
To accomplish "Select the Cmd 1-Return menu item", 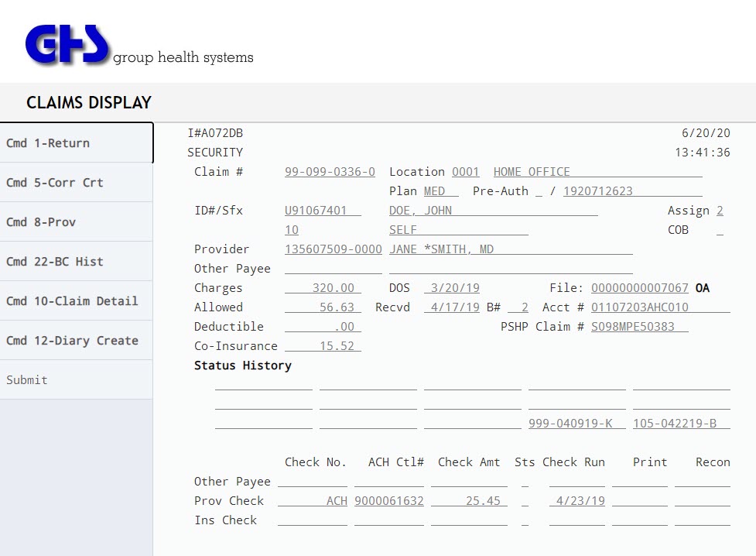I will pos(76,143).
